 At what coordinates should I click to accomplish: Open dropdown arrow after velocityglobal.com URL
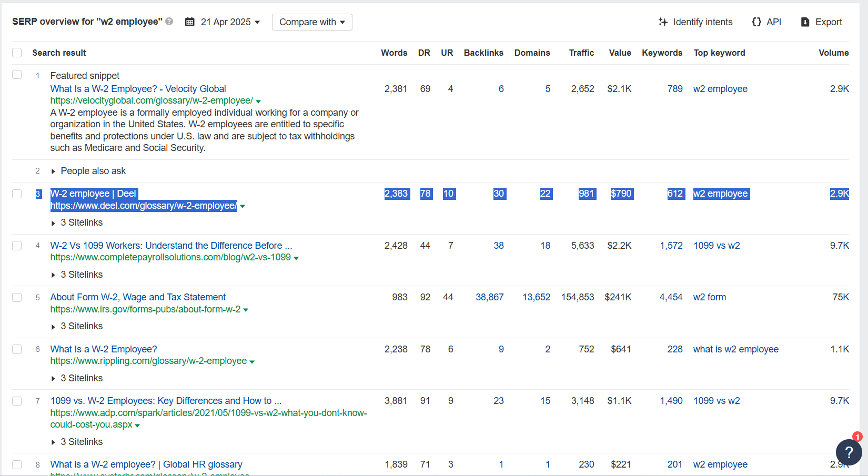click(258, 101)
